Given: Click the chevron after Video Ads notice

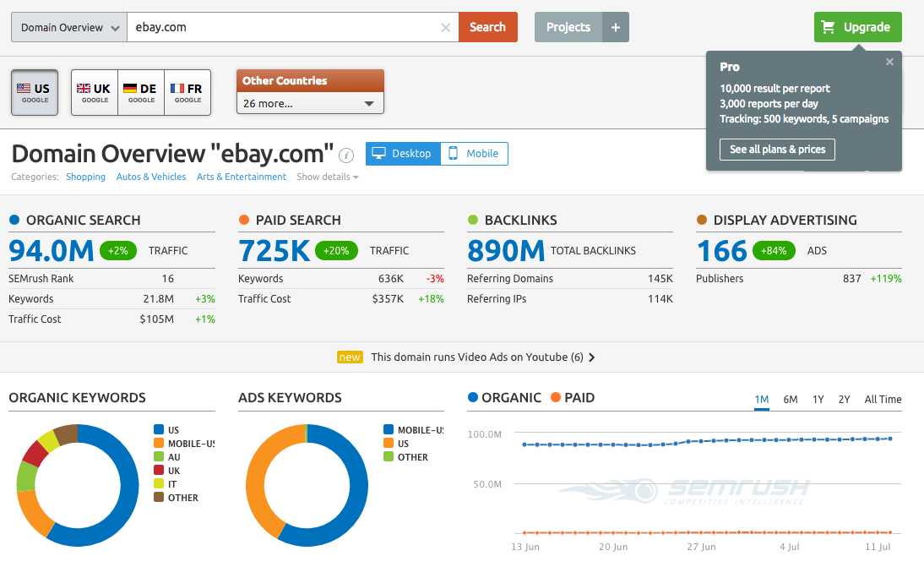Looking at the screenshot, I should (x=591, y=357).
